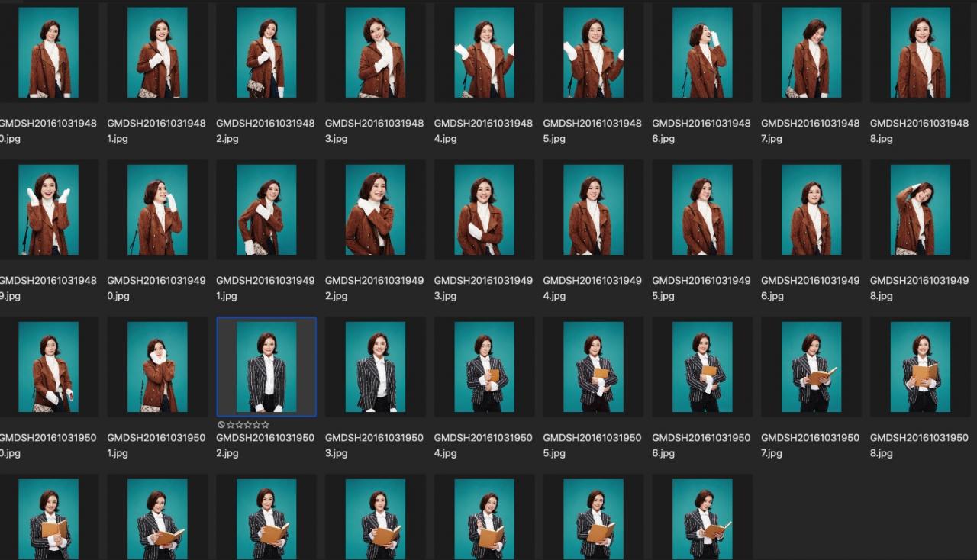Select image GMDSH201610319492.jpg
Screen dimensions: 977x560
(375, 210)
